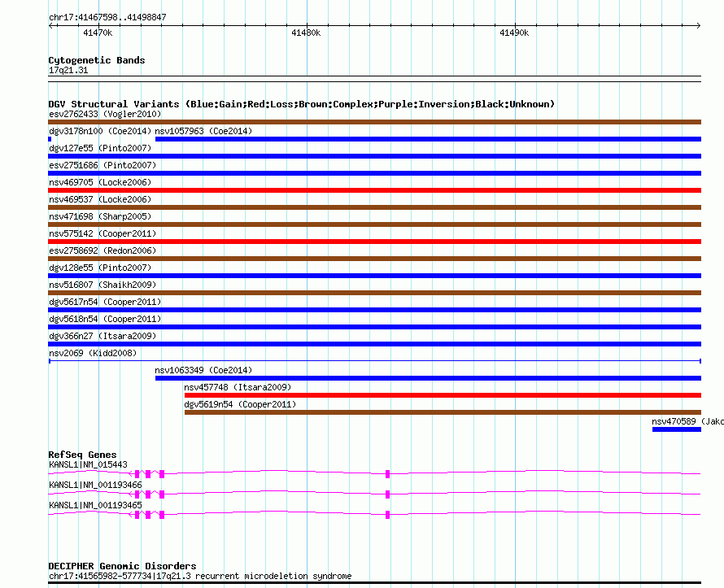
Task: Click the 41480k ruler position marker
Action: click(x=306, y=33)
